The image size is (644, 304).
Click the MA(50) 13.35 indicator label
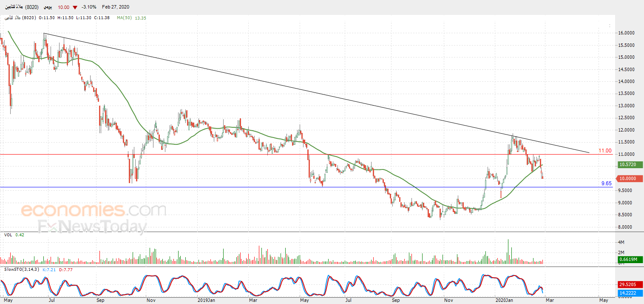point(132,18)
